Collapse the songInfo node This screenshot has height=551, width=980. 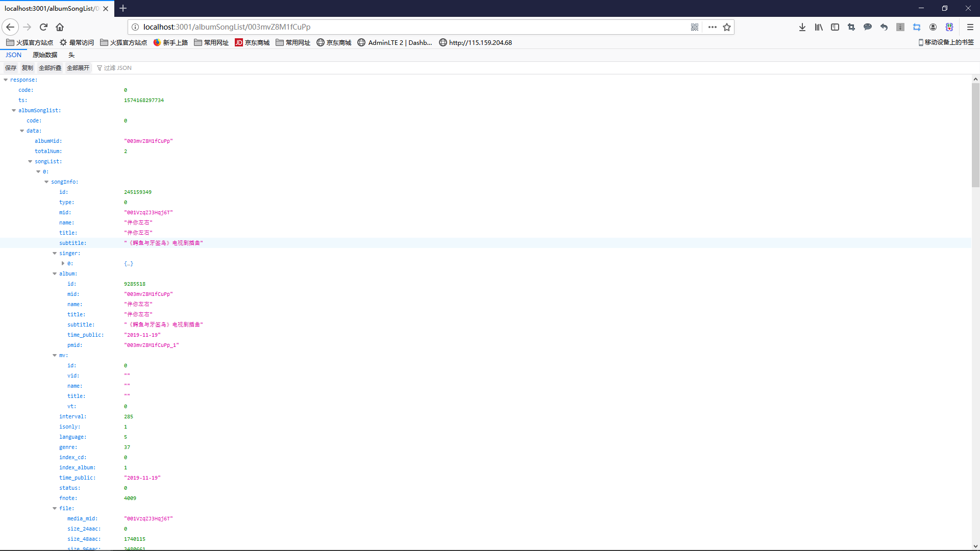(x=46, y=182)
